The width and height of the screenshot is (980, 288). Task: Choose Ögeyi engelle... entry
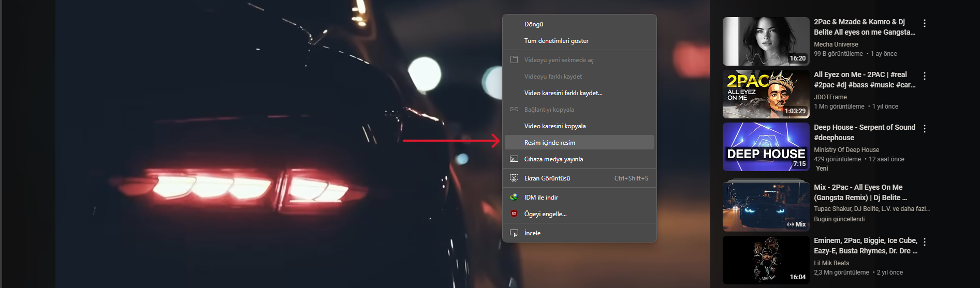point(579,214)
